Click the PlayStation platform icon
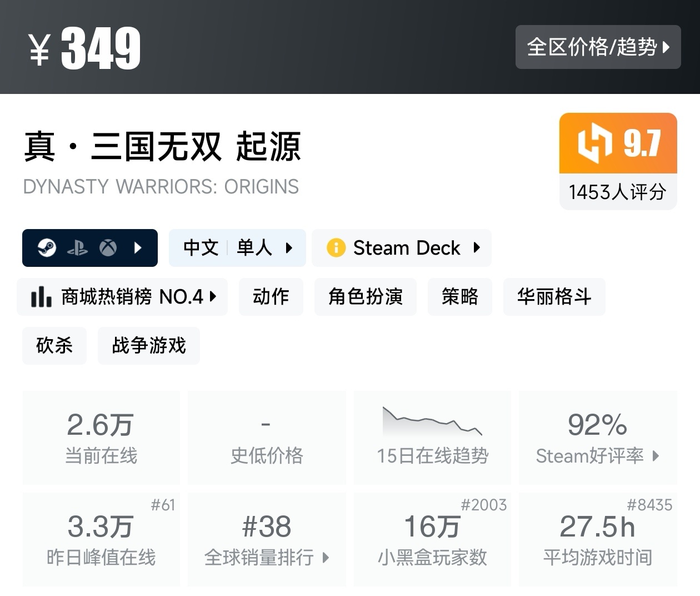This screenshot has width=700, height=596. coord(77,248)
